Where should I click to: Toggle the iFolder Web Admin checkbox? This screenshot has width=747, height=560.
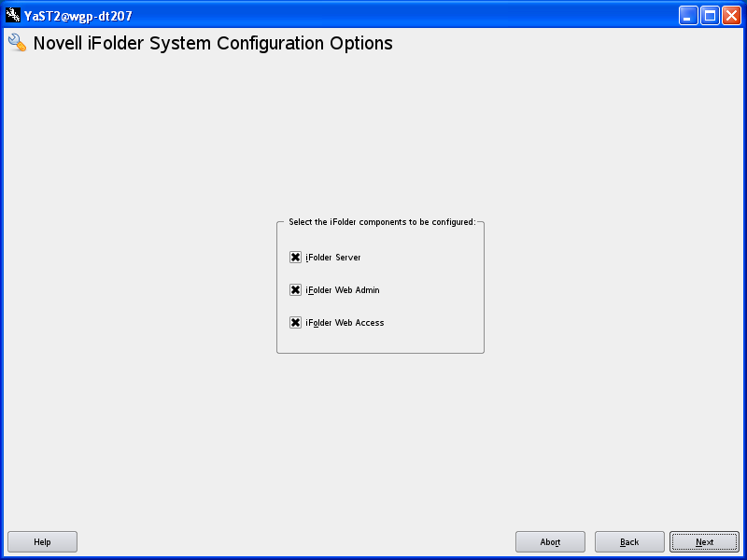coord(295,290)
